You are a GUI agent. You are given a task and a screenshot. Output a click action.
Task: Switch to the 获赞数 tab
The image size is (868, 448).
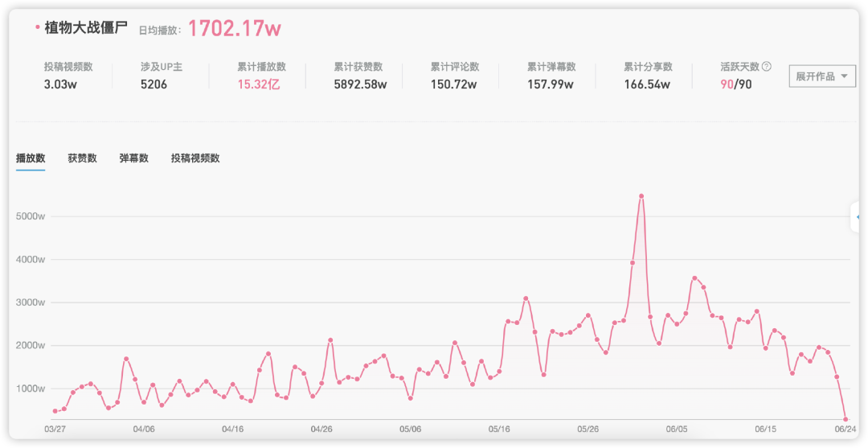83,158
